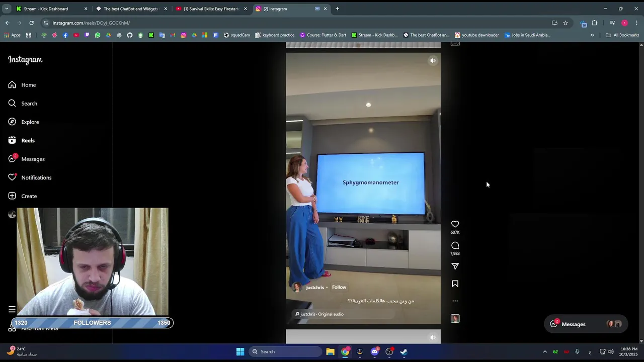Open youtube dawnloader bookmark
Screen dimensions: 644x362
click(x=476, y=35)
